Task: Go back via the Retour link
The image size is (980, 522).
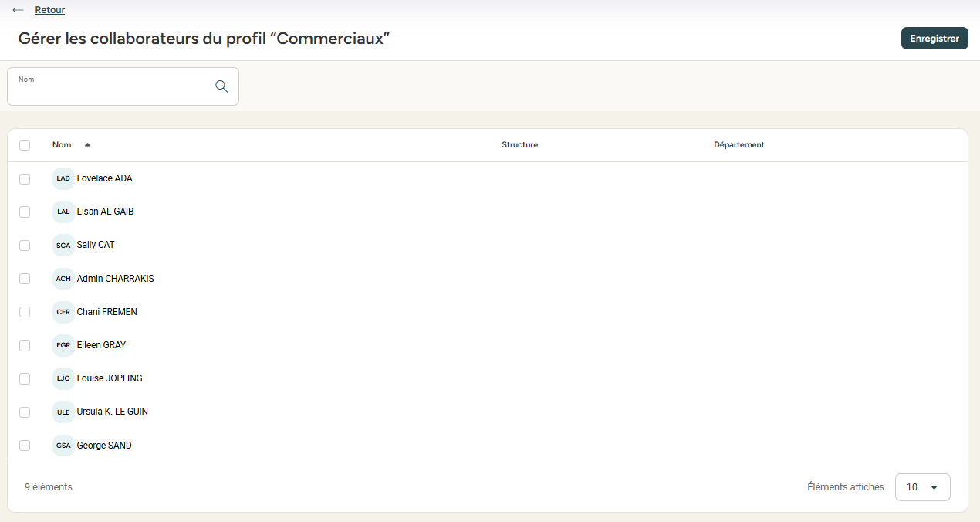Action: 50,10
